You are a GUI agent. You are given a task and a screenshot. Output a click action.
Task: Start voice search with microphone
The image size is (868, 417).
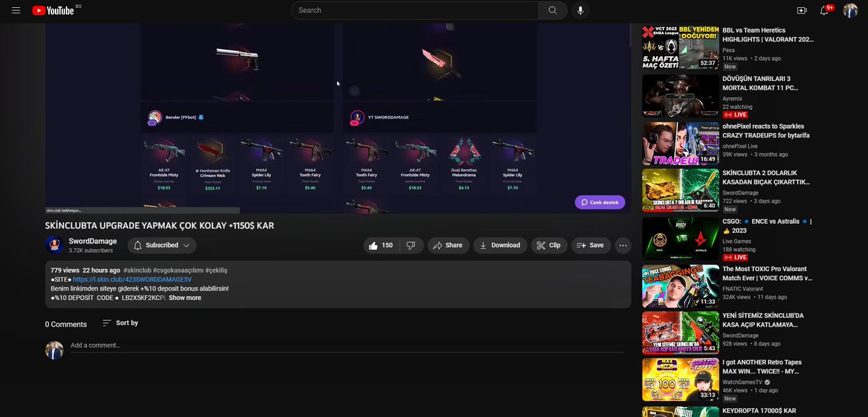(x=580, y=10)
